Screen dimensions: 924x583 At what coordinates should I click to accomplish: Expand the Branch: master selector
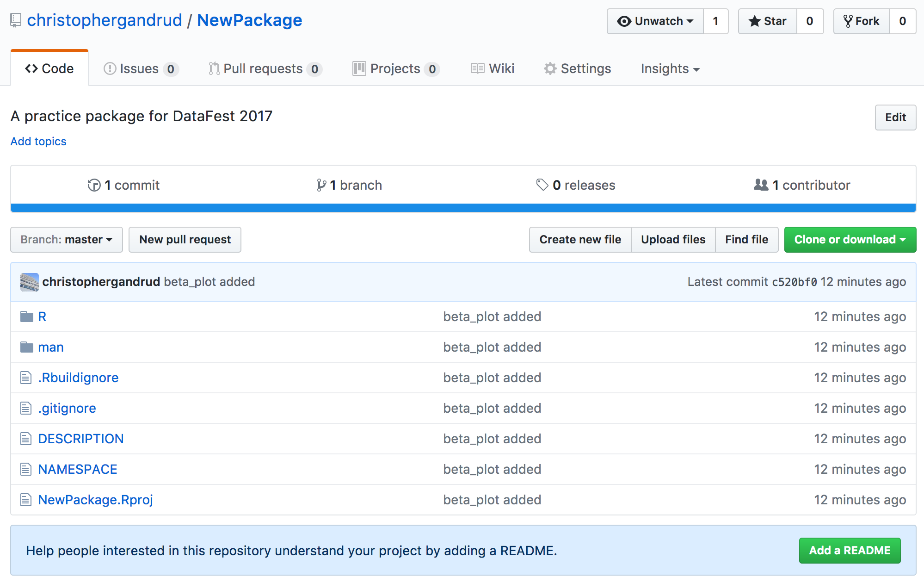67,240
